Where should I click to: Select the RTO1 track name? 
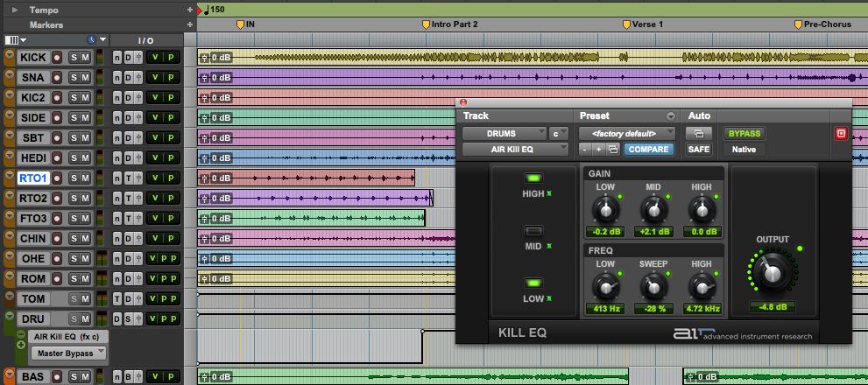33,178
